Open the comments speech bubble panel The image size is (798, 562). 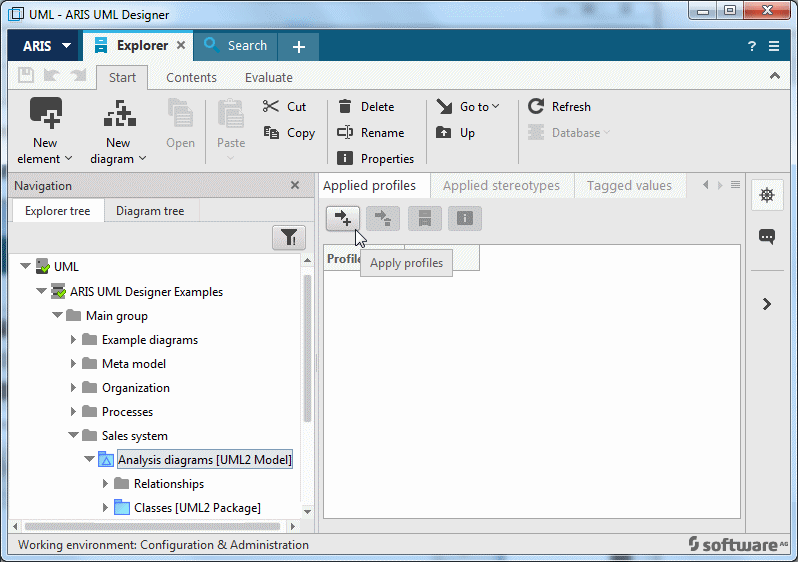[x=767, y=237]
